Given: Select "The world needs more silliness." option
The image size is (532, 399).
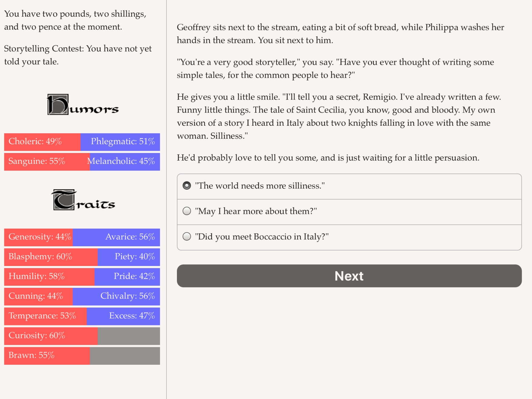Looking at the screenshot, I should (349, 186).
